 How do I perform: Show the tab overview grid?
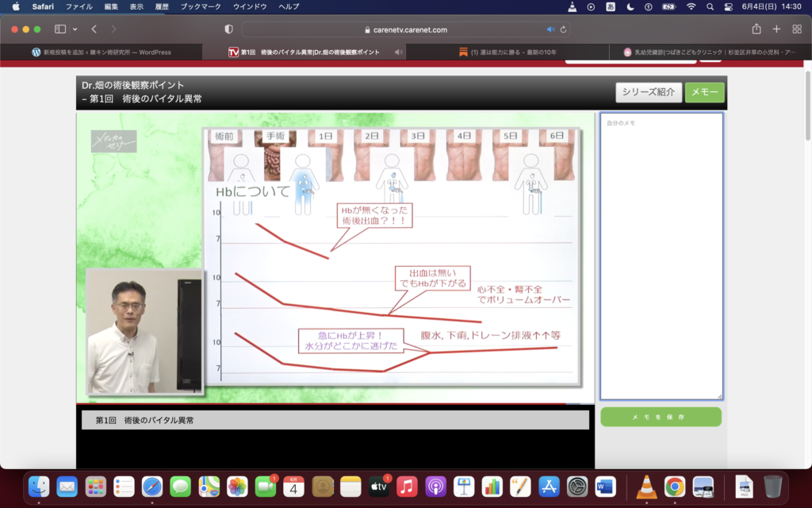pos(797,29)
